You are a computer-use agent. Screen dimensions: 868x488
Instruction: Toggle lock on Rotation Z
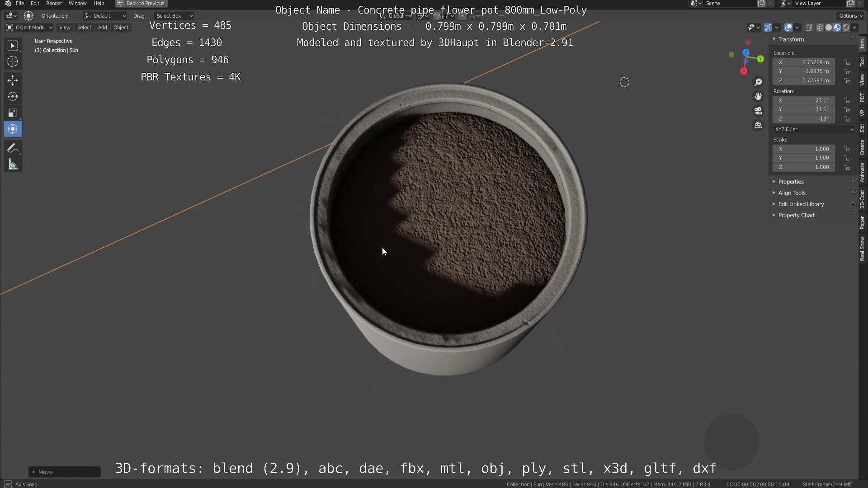[848, 119]
